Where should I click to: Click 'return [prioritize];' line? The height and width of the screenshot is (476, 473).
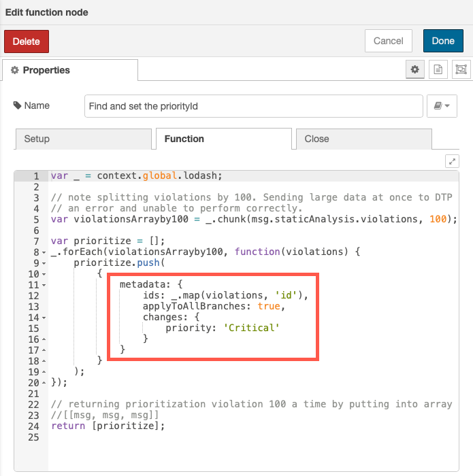[x=108, y=426]
